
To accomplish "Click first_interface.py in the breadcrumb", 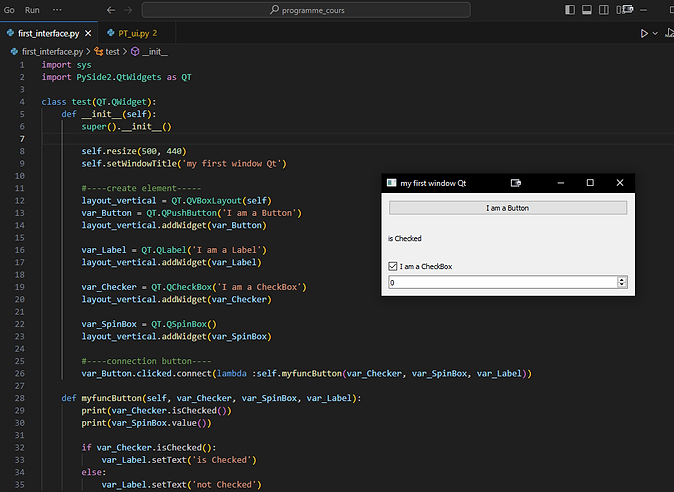I will [52, 52].
